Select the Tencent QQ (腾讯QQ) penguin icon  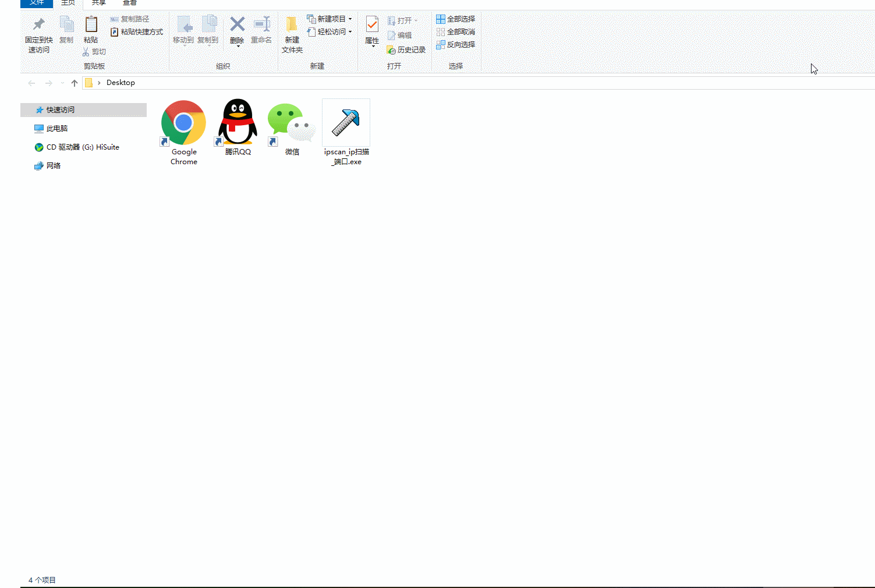[x=238, y=122]
